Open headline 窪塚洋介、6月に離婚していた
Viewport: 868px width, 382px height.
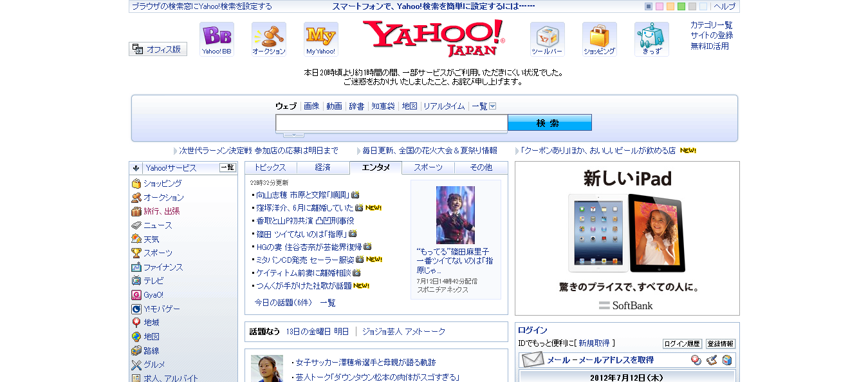(x=305, y=207)
